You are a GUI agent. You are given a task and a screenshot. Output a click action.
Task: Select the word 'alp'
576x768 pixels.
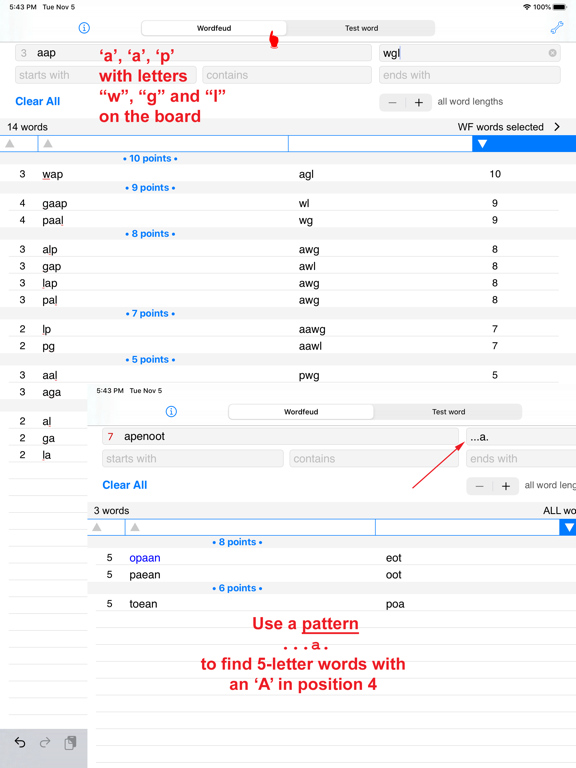point(49,250)
